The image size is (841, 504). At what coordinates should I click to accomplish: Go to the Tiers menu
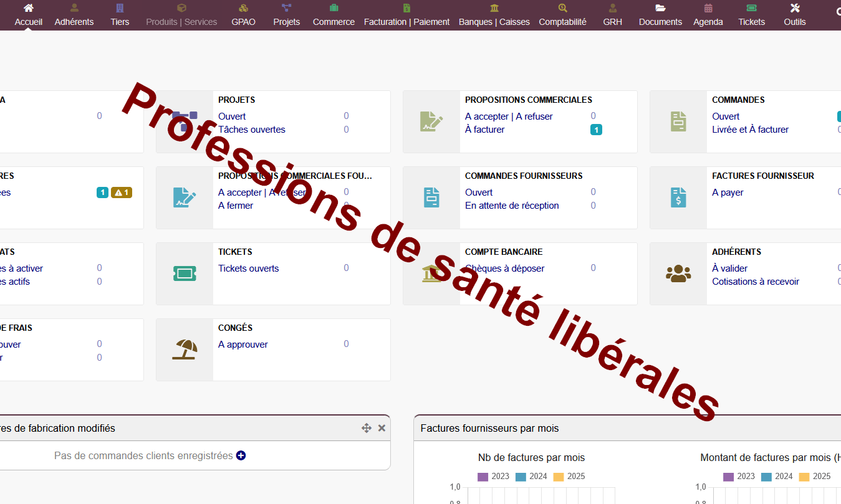[120, 16]
